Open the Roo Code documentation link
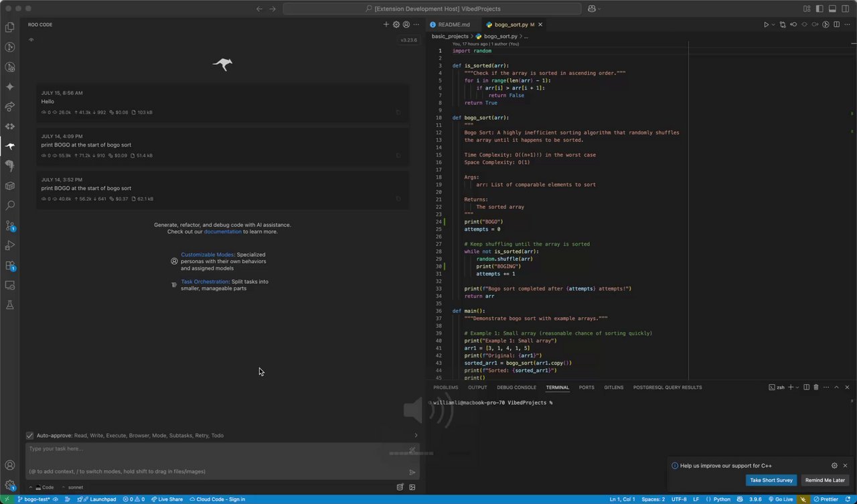The height and width of the screenshot is (504, 857). coord(222,232)
